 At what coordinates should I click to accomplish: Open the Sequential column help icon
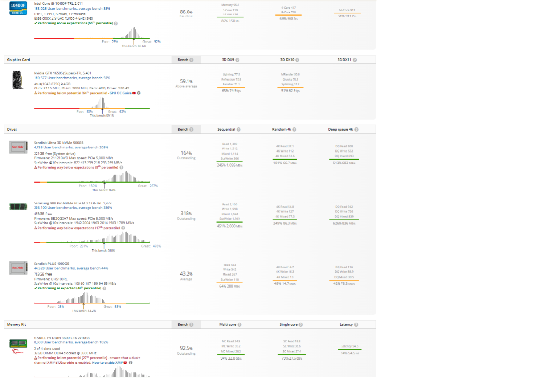(x=238, y=130)
